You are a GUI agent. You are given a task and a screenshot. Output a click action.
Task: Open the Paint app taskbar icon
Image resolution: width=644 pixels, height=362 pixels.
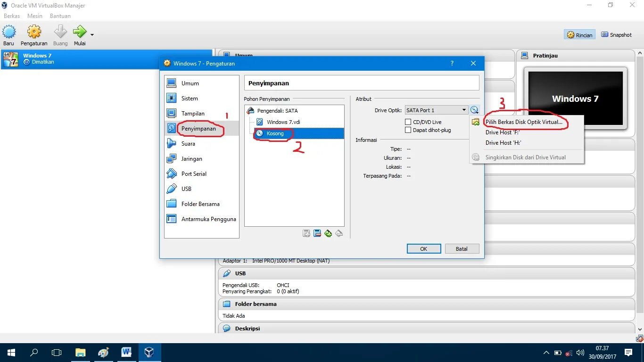pos(103,353)
